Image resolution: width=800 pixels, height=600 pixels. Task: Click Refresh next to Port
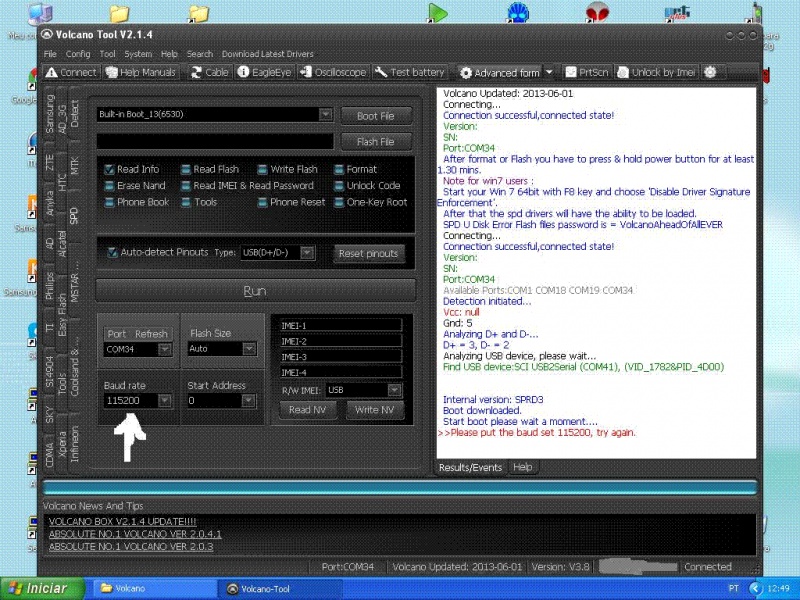(x=151, y=334)
